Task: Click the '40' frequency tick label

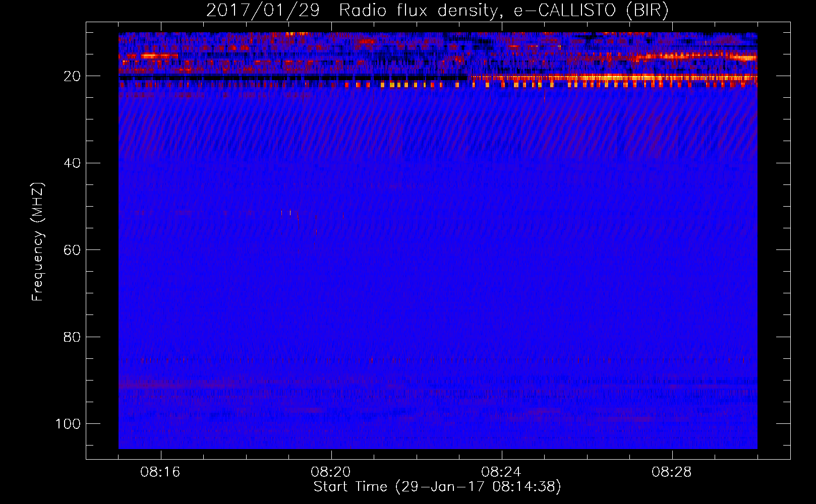Action: coord(72,163)
